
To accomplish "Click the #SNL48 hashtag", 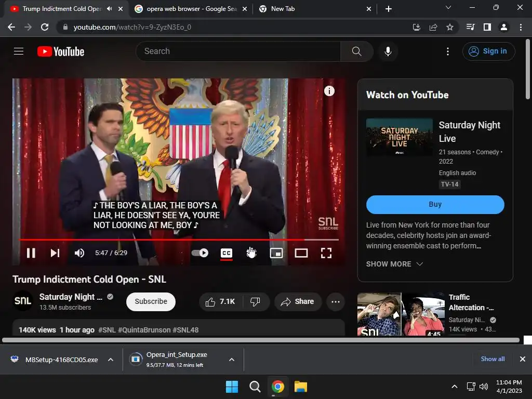I will [185, 330].
